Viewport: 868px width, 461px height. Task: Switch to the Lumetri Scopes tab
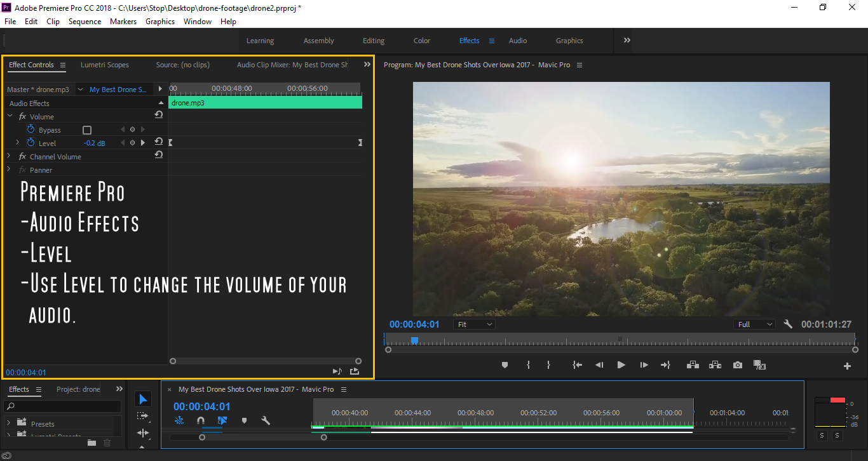coord(104,64)
